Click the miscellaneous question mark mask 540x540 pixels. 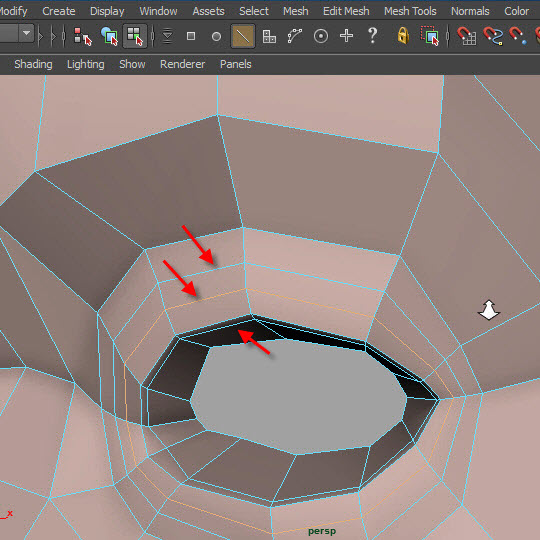(x=372, y=35)
